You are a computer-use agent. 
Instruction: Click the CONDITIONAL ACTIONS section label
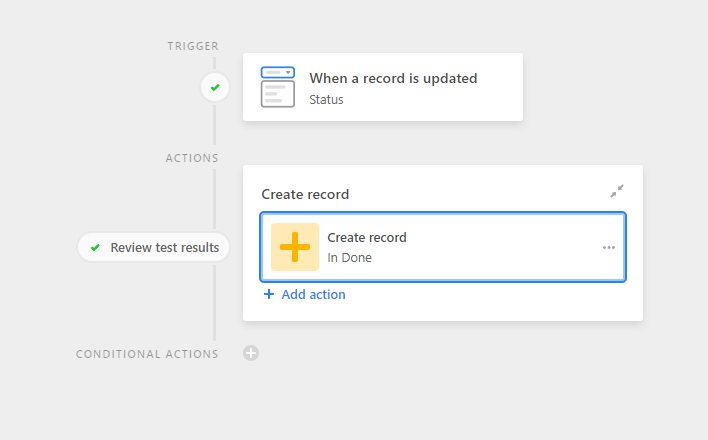pos(147,354)
